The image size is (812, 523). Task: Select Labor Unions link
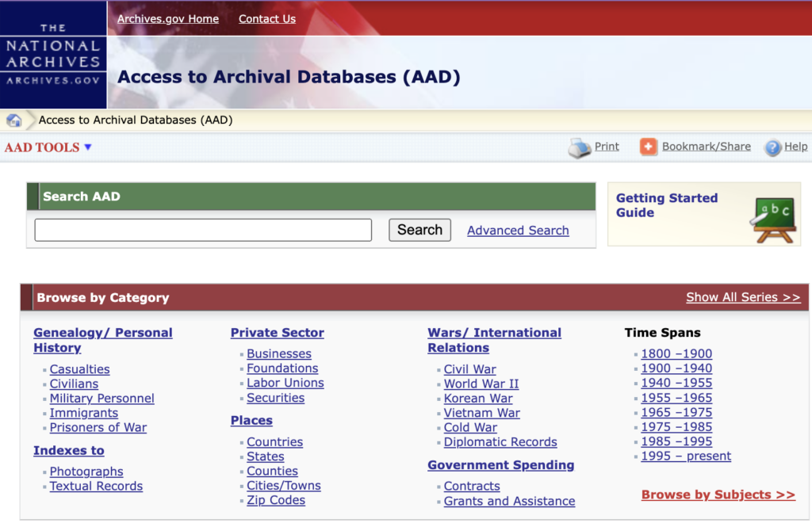coord(285,383)
